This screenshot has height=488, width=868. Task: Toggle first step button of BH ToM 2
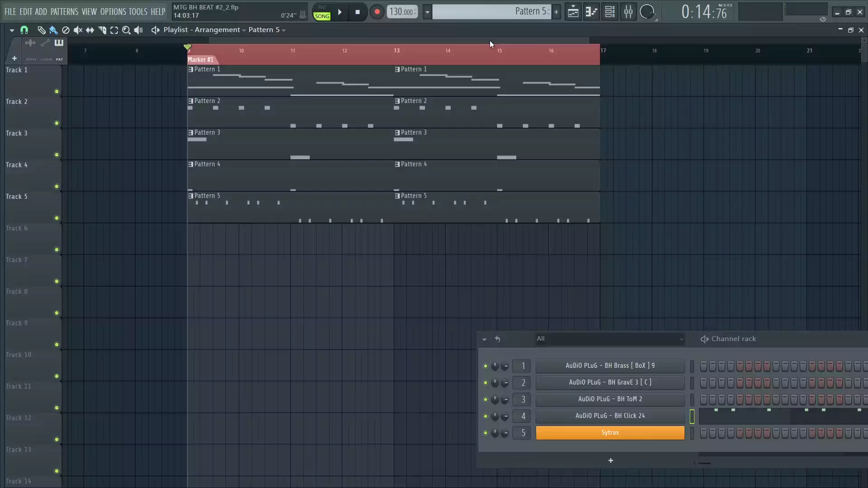tap(703, 399)
